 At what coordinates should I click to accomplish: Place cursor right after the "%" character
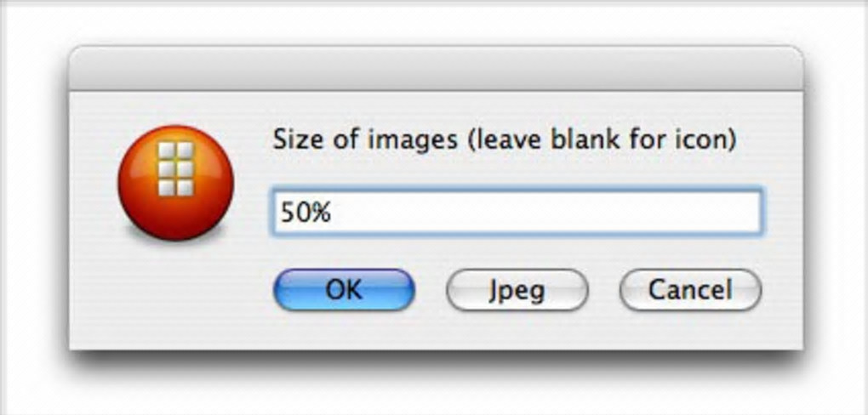333,213
